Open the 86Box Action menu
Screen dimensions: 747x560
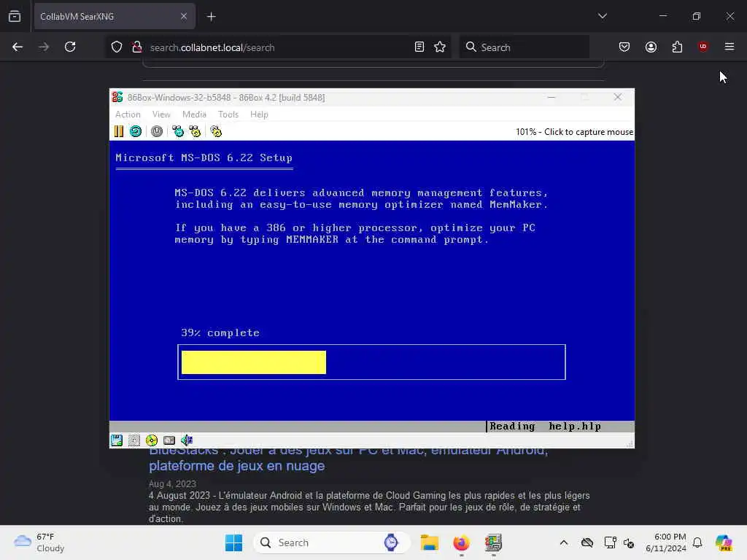click(x=128, y=114)
